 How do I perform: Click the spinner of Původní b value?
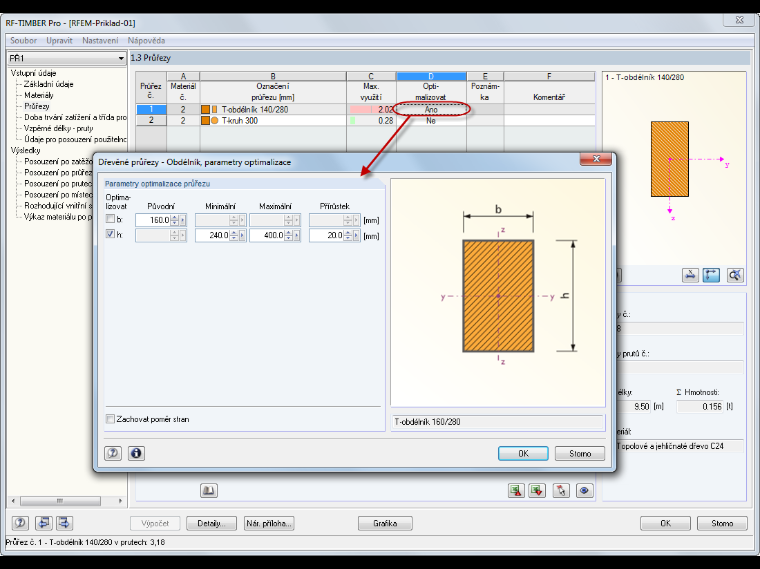pyautogui.click(x=175, y=221)
